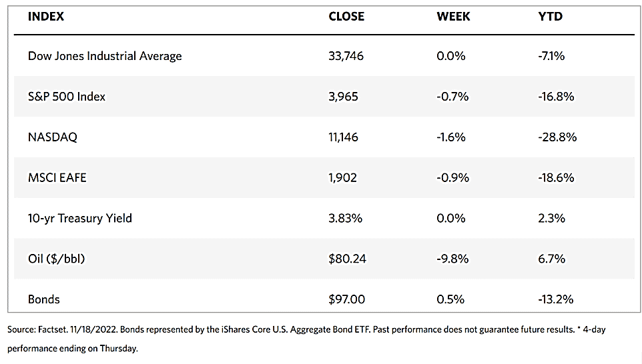Image resolution: width=642 pixels, height=364 pixels.
Task: Click the YTD column header
Action: [551, 17]
